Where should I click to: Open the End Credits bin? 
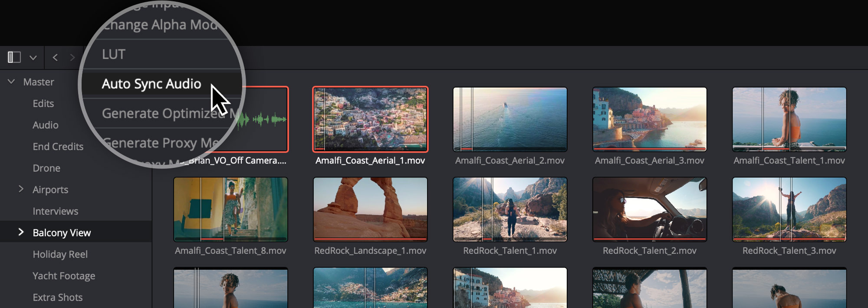(58, 147)
